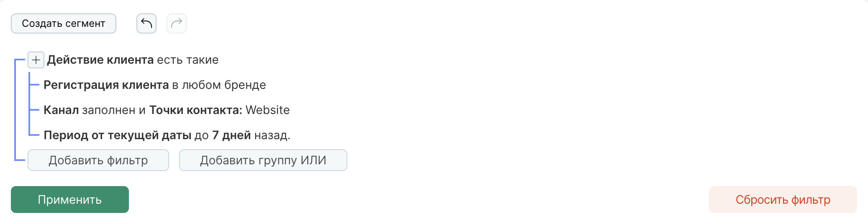Click Период от текущей даты text
The height and width of the screenshot is (223, 868).
coord(118,135)
